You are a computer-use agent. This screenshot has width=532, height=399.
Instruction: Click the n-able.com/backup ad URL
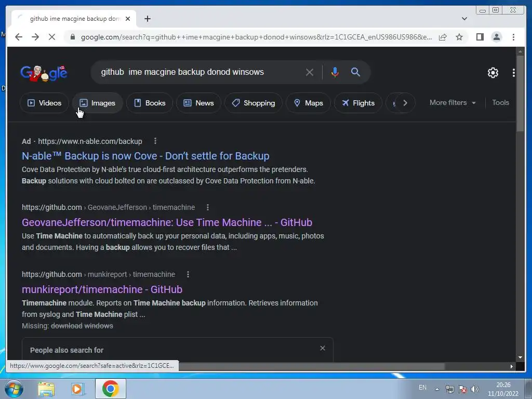coord(90,141)
